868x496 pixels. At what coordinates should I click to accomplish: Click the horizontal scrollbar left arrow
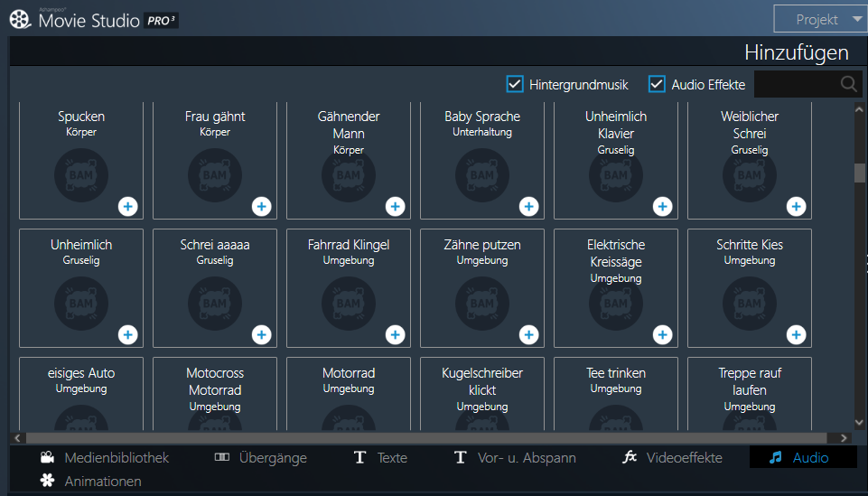pyautogui.click(x=17, y=438)
